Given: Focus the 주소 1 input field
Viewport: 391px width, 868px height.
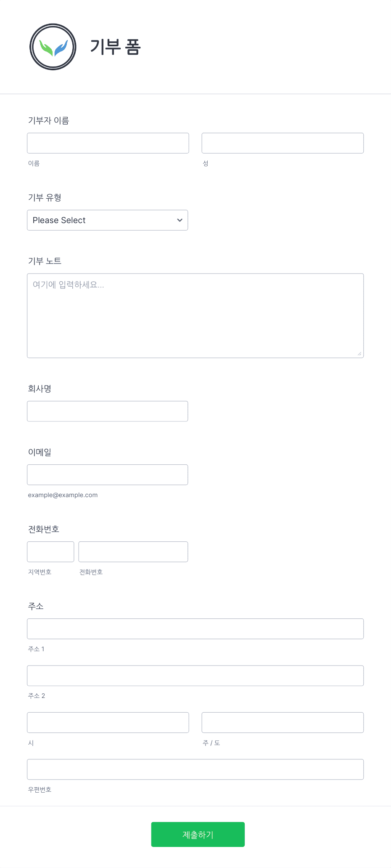Looking at the screenshot, I should click(x=195, y=629).
